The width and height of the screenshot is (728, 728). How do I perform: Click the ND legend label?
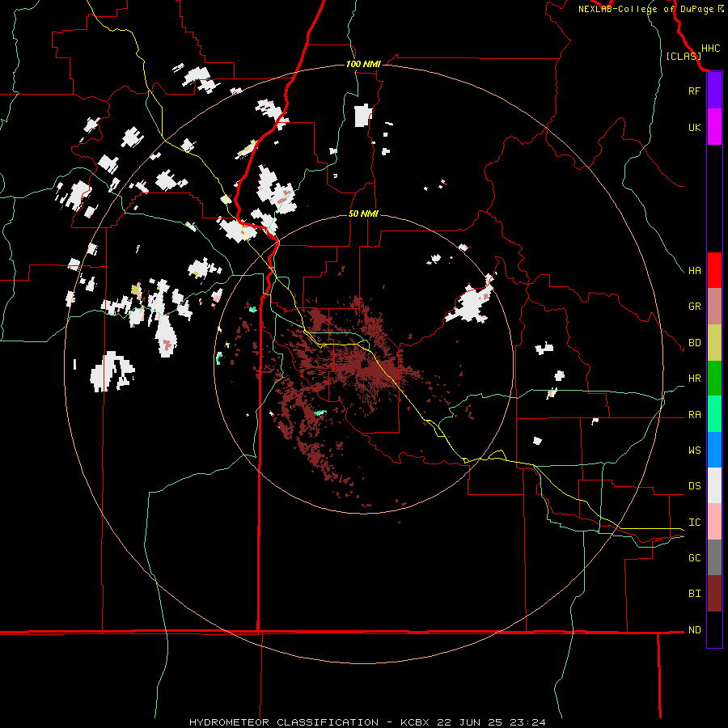point(695,630)
